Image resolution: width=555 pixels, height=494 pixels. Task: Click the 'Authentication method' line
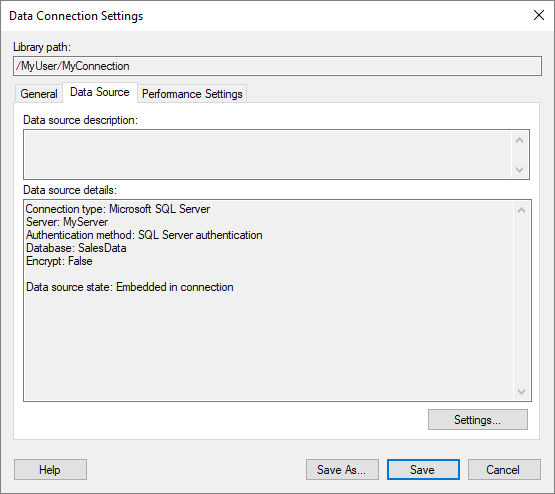[144, 235]
